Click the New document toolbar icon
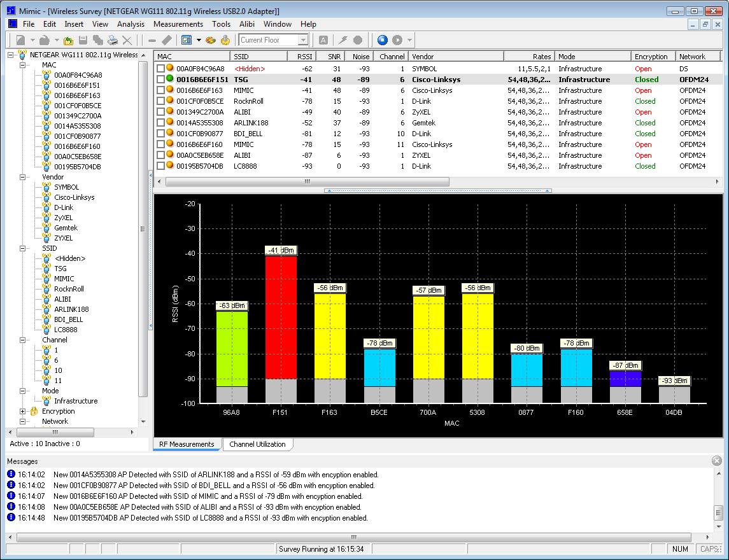Screen dimensions: 729x560 (x=20, y=40)
